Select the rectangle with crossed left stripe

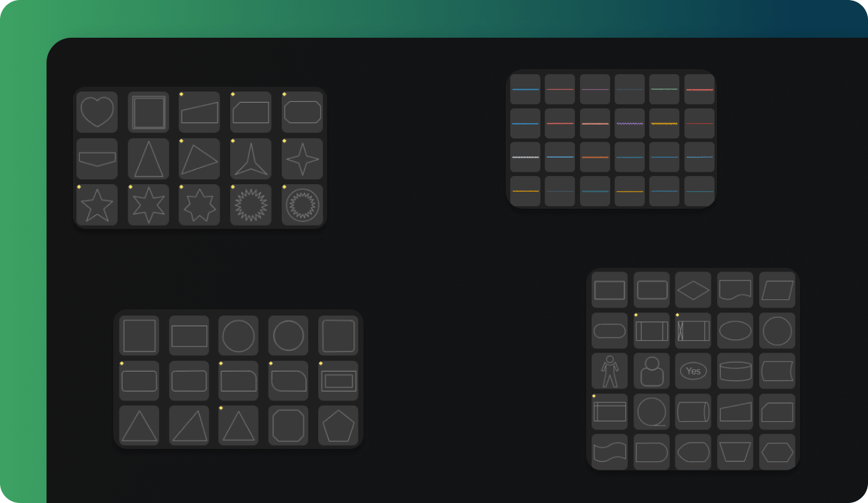tap(693, 331)
